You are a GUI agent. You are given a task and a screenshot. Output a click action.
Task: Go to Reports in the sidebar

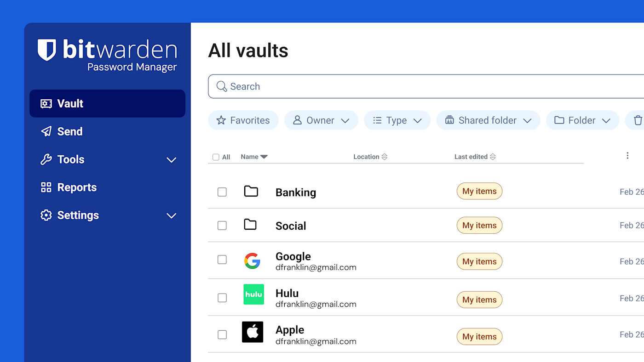click(x=77, y=187)
